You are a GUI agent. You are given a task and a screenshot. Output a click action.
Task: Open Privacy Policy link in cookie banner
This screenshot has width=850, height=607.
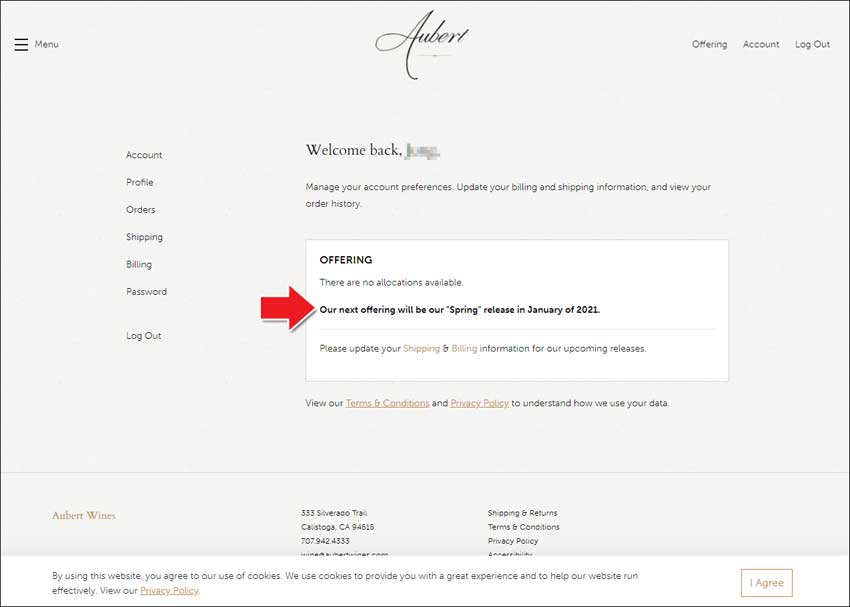(x=169, y=591)
